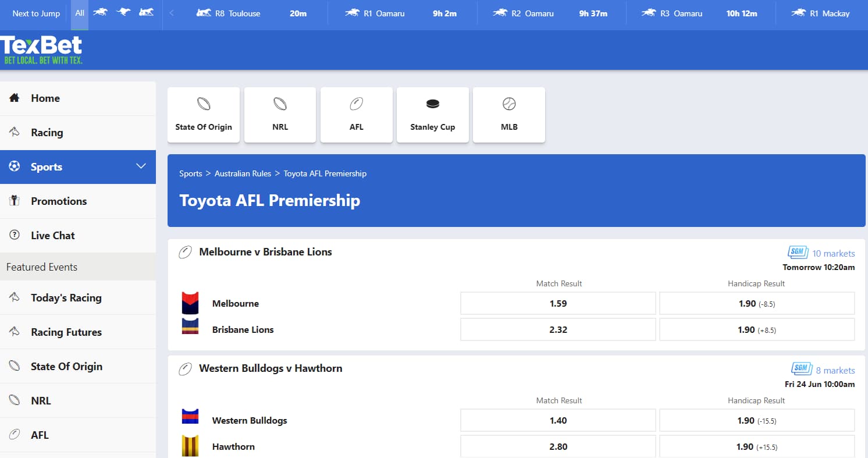View 10 markets for Melbourne match
The width and height of the screenshot is (868, 458).
coord(833,253)
